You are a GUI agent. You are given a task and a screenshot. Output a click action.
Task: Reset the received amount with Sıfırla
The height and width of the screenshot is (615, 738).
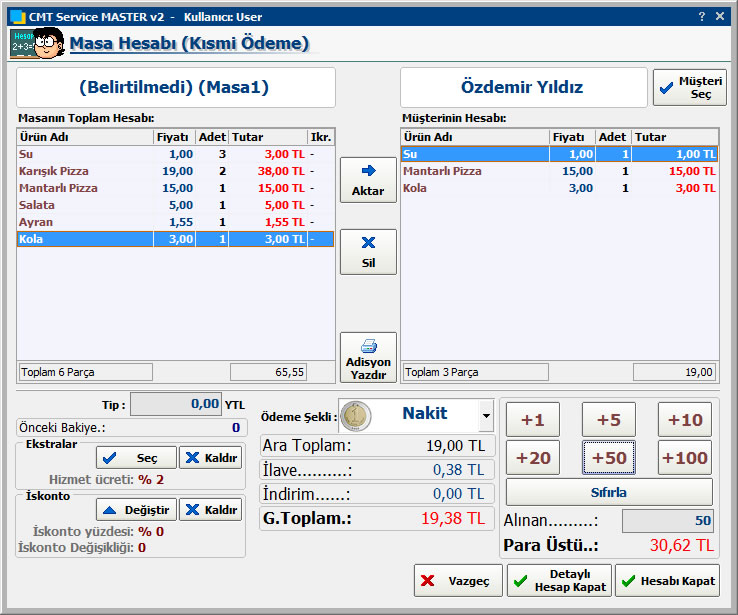(x=609, y=493)
